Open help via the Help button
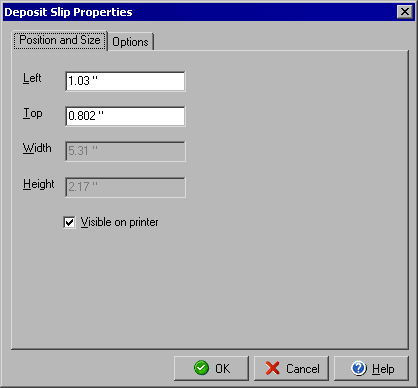 371,368
